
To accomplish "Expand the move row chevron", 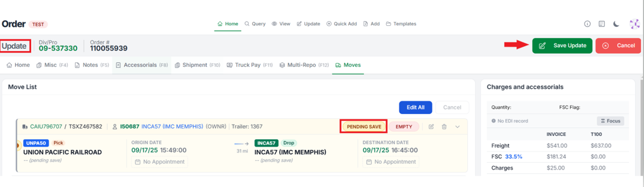I will (458, 127).
